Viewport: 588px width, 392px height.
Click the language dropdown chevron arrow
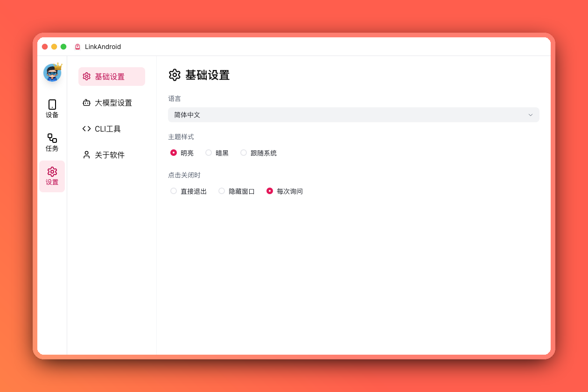531,115
